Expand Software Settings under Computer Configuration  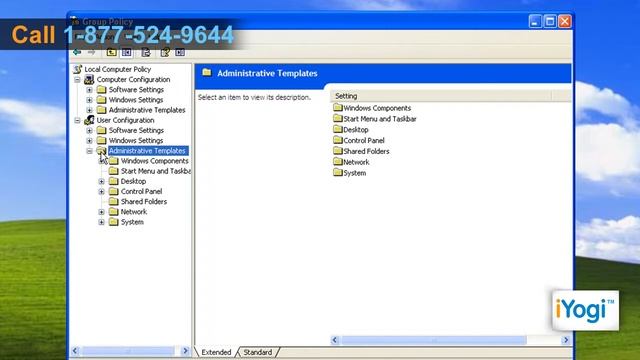89,90
